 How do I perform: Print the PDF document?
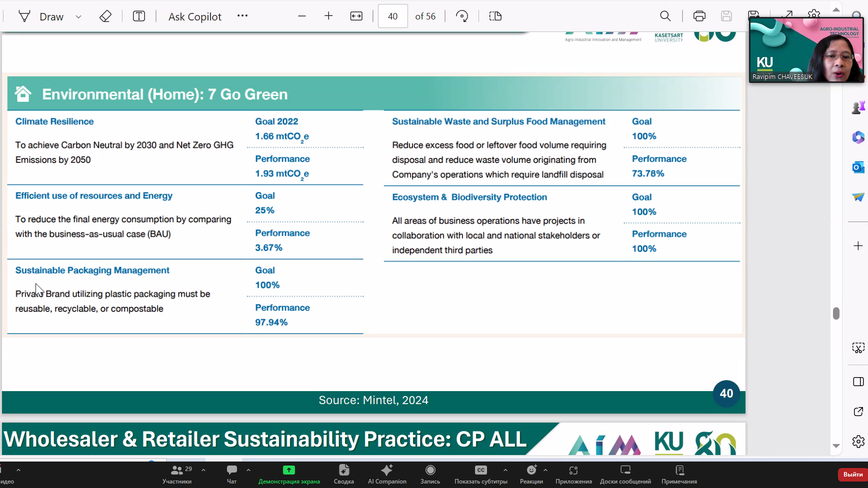tap(699, 16)
